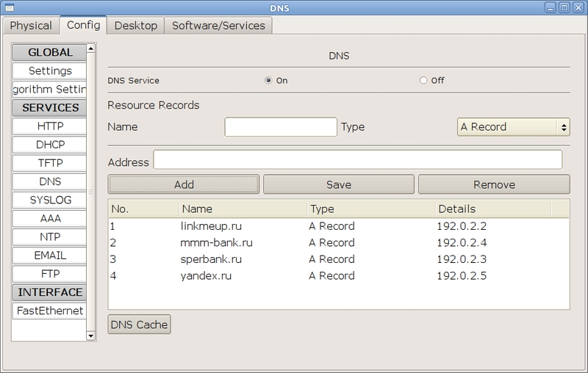Remove the selected resource record
This screenshot has height=373, width=588.
click(x=494, y=184)
